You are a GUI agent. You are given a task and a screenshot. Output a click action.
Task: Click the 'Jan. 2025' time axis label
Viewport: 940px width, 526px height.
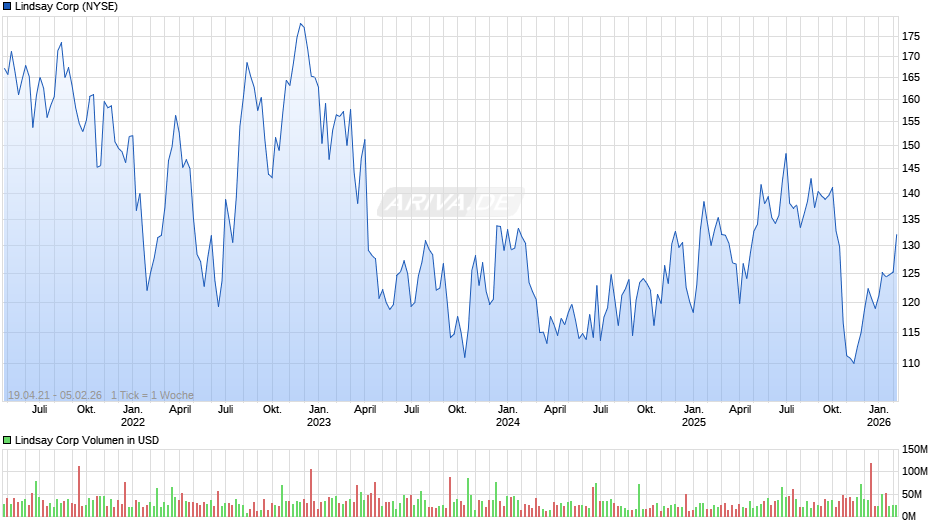tap(694, 416)
